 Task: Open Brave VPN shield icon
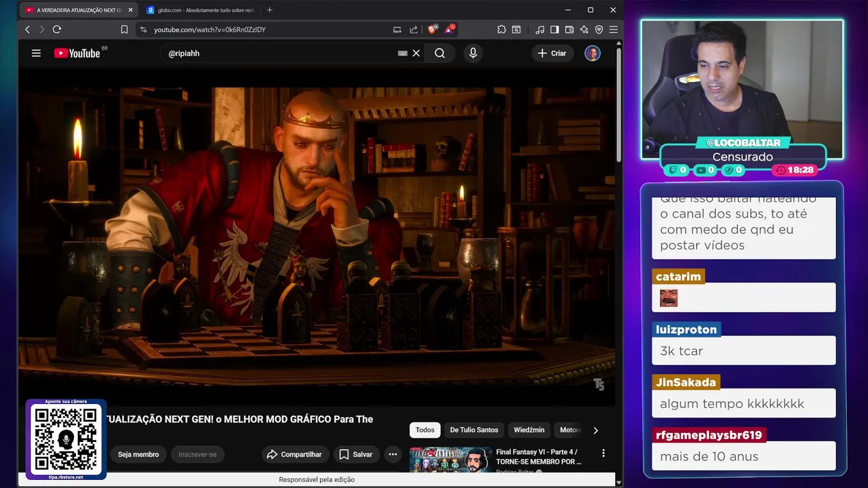599,30
